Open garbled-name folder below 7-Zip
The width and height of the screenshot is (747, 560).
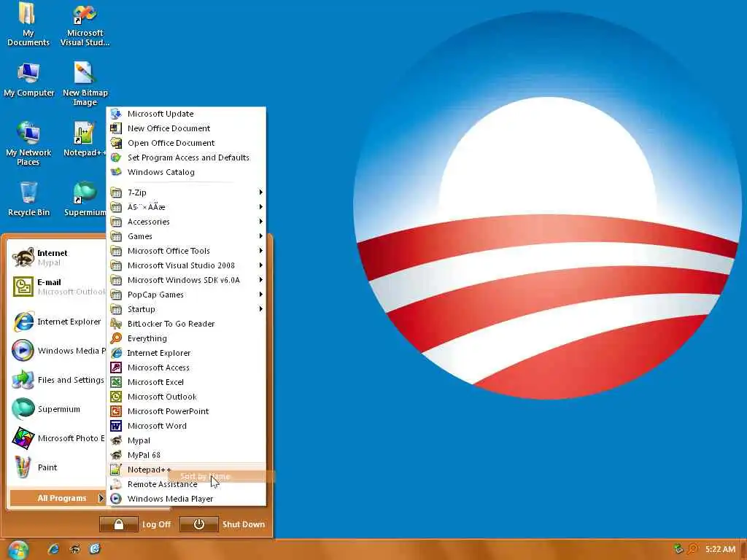click(186, 207)
